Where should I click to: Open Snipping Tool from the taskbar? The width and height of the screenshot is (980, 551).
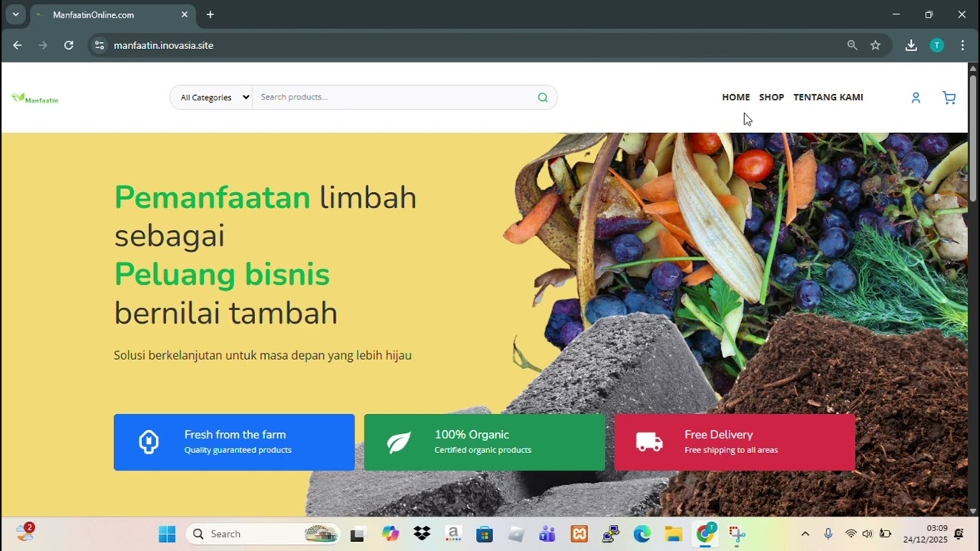coord(737,534)
